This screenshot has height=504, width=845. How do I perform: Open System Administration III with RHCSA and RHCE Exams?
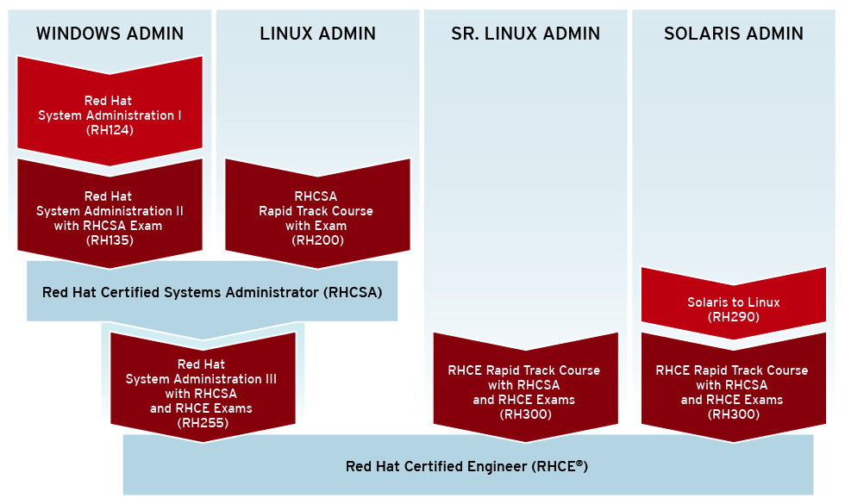[201, 386]
